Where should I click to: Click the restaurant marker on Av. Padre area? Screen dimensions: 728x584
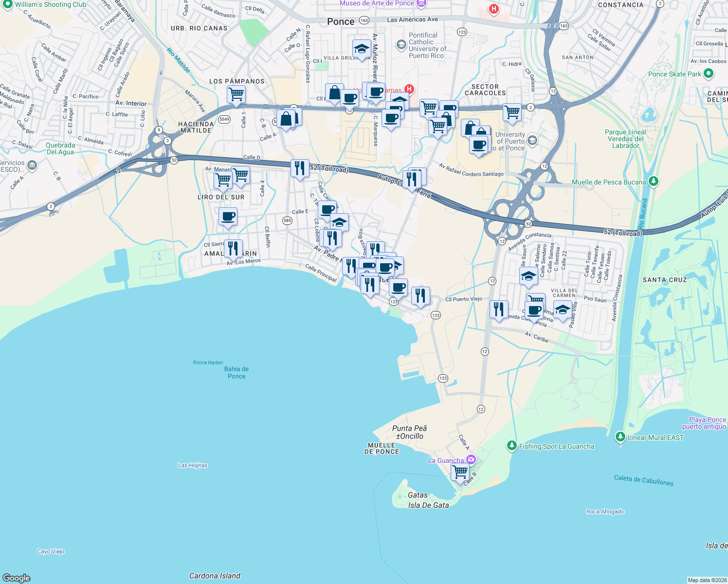click(x=332, y=237)
